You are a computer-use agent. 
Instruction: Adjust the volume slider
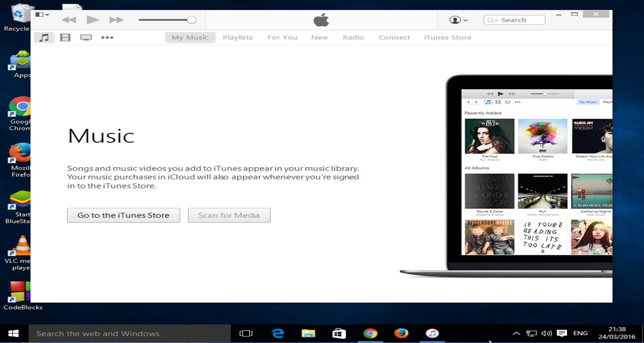click(x=192, y=20)
